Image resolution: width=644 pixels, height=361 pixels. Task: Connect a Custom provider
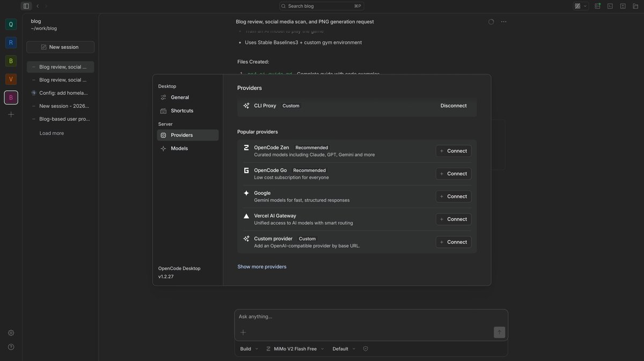tap(453, 242)
